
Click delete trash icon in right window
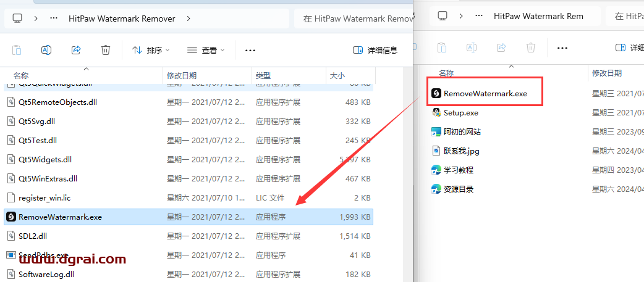tap(531, 48)
